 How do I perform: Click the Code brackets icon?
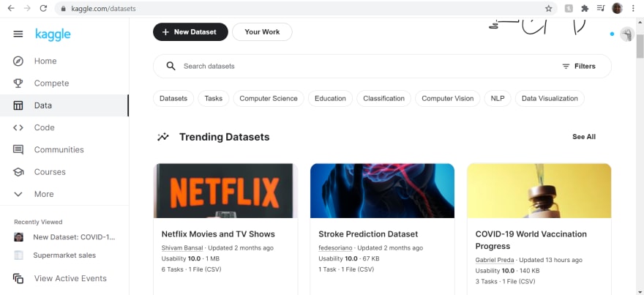click(18, 128)
